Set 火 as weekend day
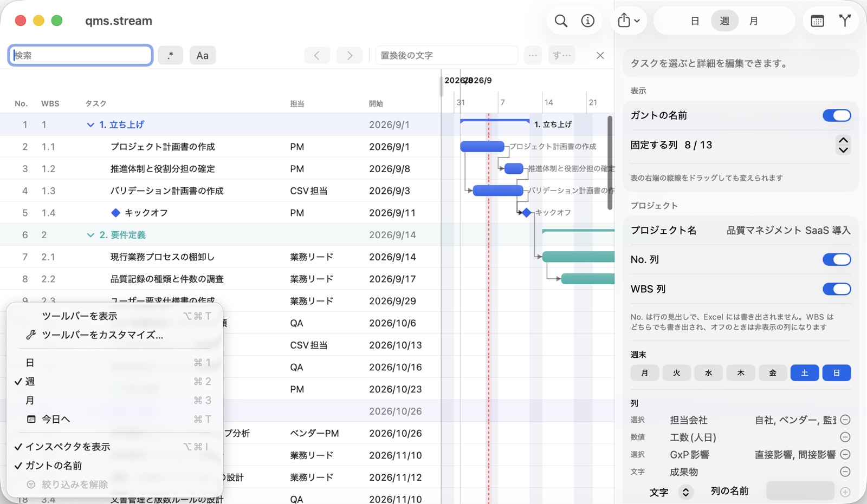867x504 pixels. [677, 373]
